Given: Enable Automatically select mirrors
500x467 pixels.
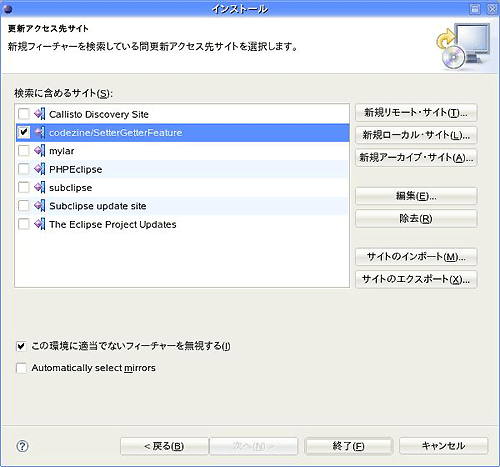Looking at the screenshot, I should point(21,368).
